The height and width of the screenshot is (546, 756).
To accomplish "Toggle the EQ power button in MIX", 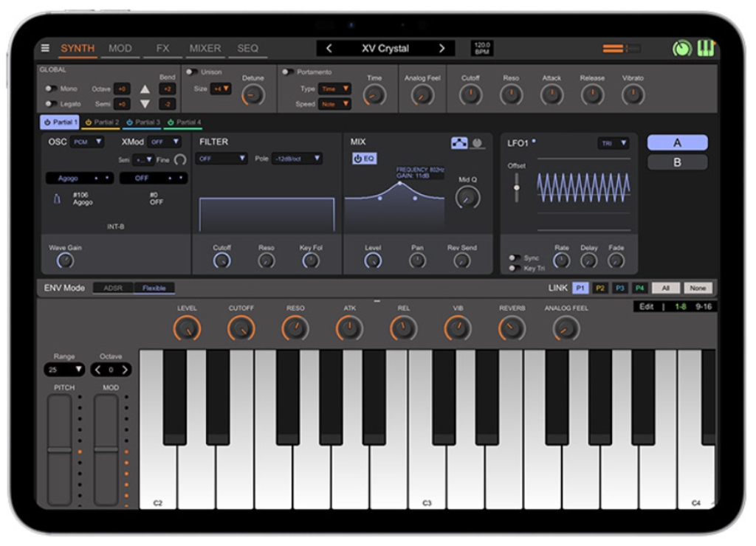I will [x=364, y=159].
